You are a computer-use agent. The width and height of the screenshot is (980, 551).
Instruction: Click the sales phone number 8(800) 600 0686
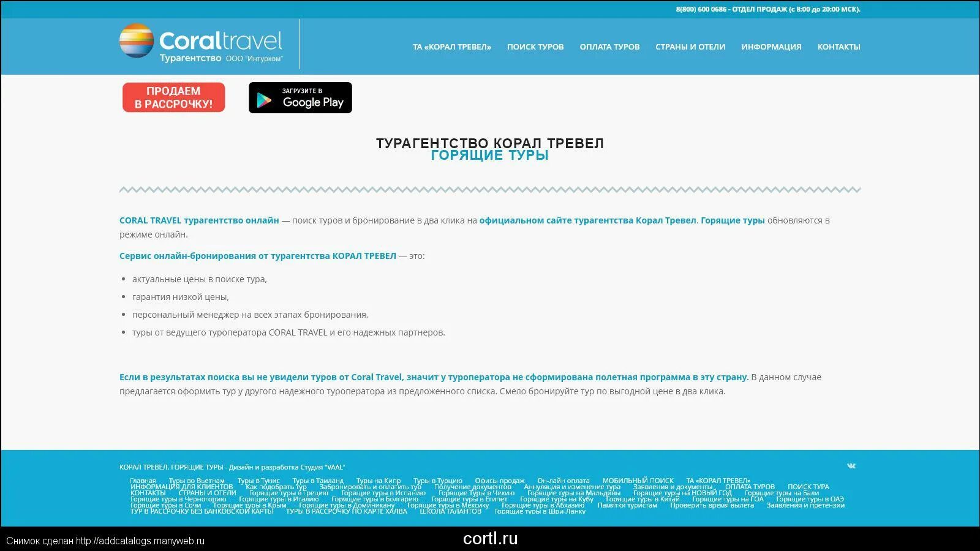point(701,9)
